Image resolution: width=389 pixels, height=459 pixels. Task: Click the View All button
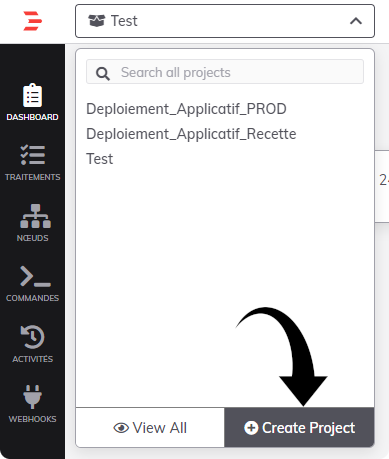click(150, 428)
